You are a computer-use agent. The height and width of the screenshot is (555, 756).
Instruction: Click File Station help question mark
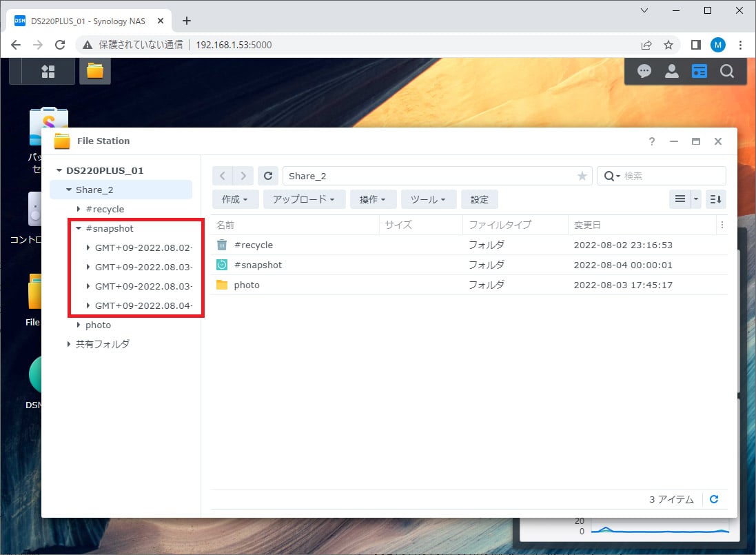click(x=652, y=141)
